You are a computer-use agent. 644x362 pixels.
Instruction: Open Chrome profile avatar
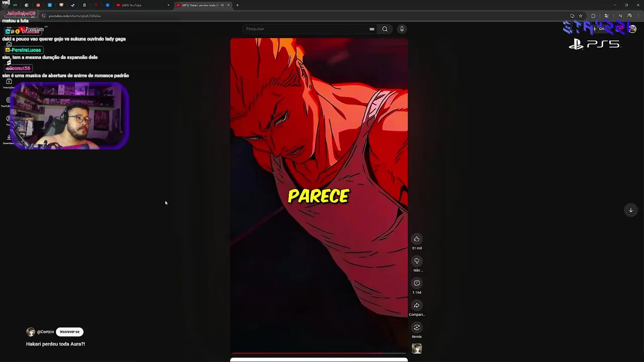point(629,16)
